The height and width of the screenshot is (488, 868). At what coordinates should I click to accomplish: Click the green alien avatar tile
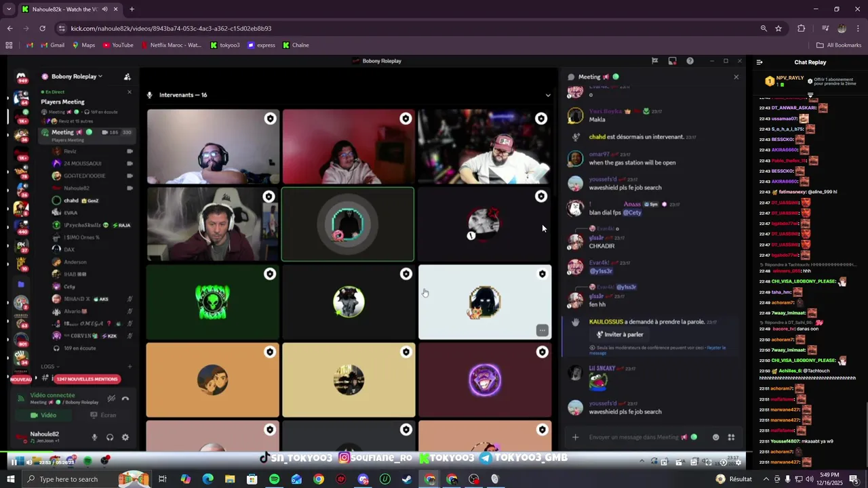212,302
